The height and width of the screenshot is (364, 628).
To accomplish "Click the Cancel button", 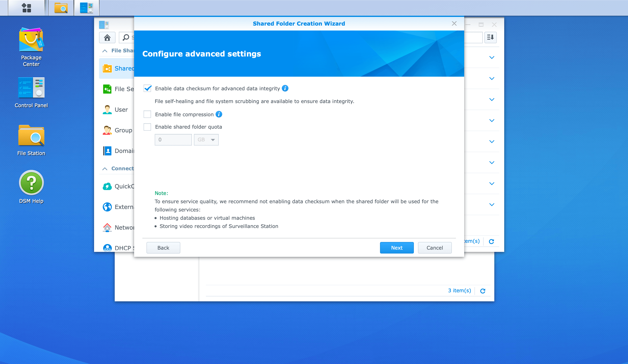I will (435, 248).
